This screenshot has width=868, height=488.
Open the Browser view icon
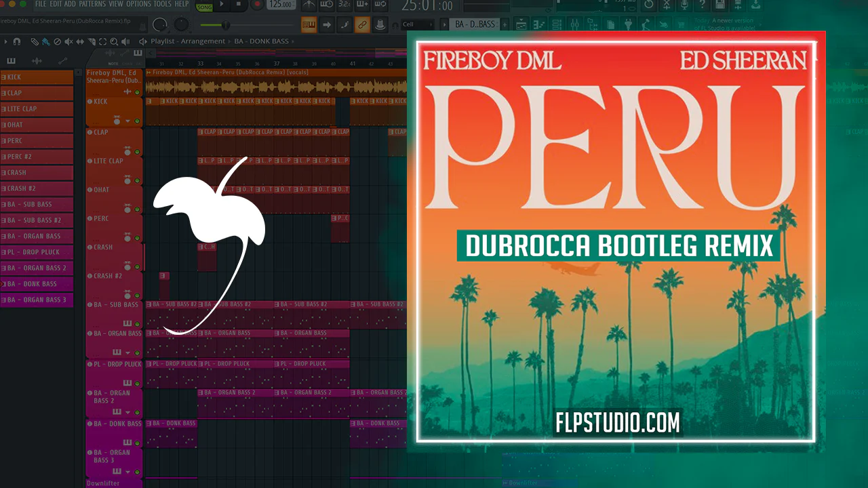[593, 25]
